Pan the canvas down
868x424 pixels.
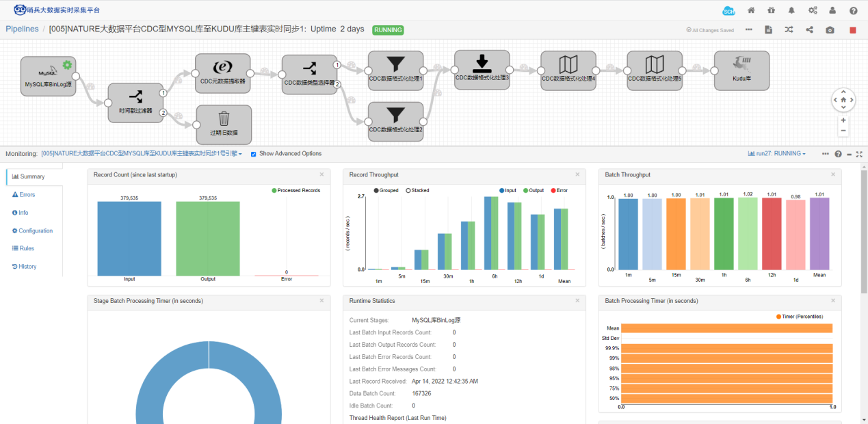(x=843, y=108)
